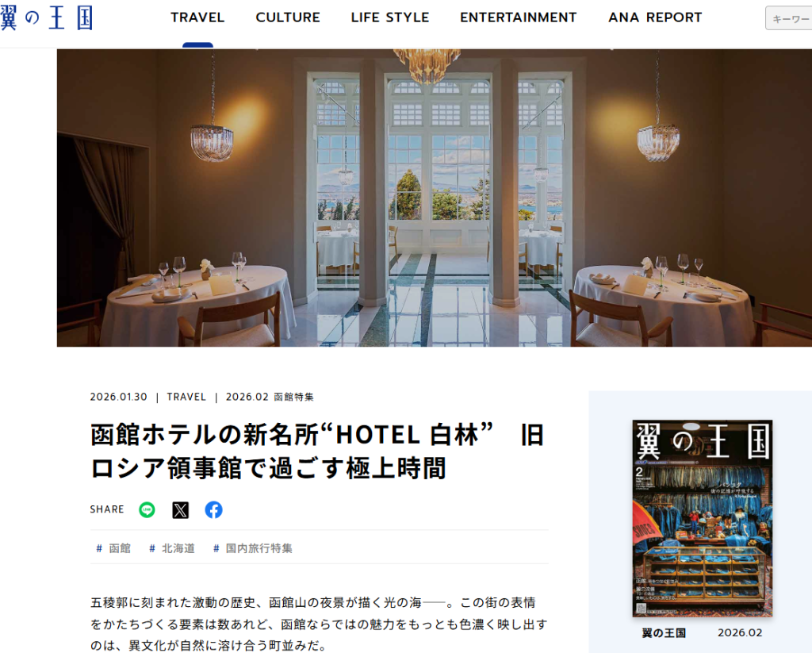Open the 翼の王国 magazine cover thumbnail
Screen dimensions: 812x653
point(703,518)
